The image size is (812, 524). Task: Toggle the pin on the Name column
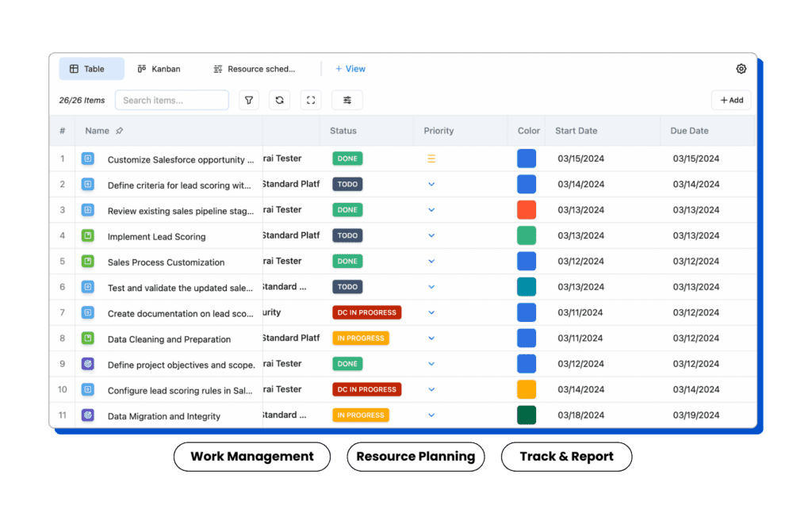click(x=121, y=130)
